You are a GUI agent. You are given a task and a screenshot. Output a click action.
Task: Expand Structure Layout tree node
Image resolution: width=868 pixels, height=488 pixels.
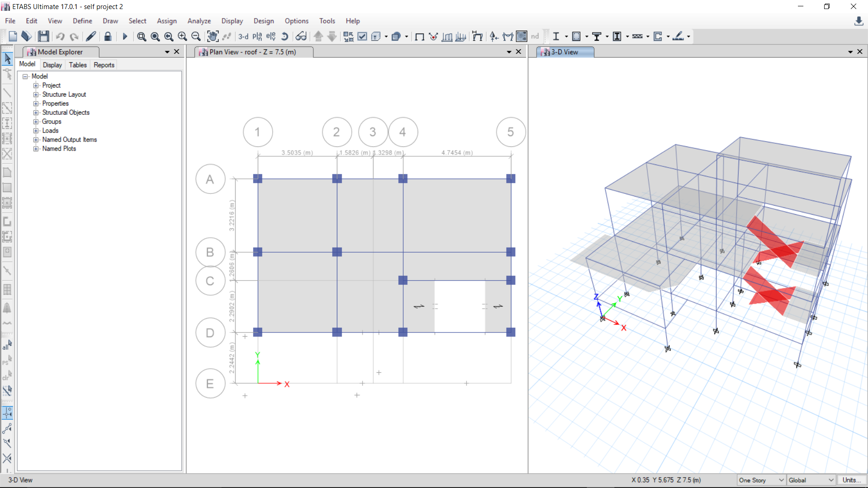click(36, 94)
